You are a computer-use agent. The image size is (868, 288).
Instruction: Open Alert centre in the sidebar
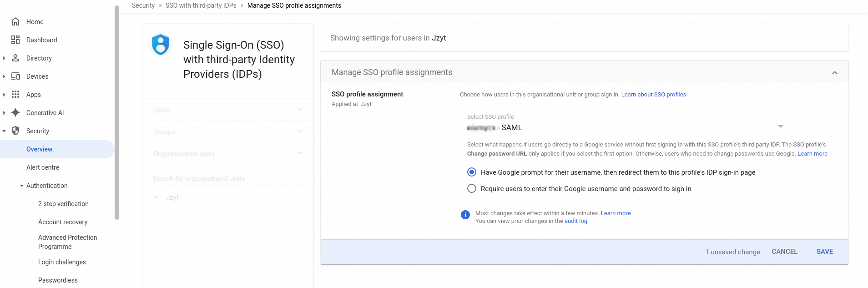[x=43, y=167]
